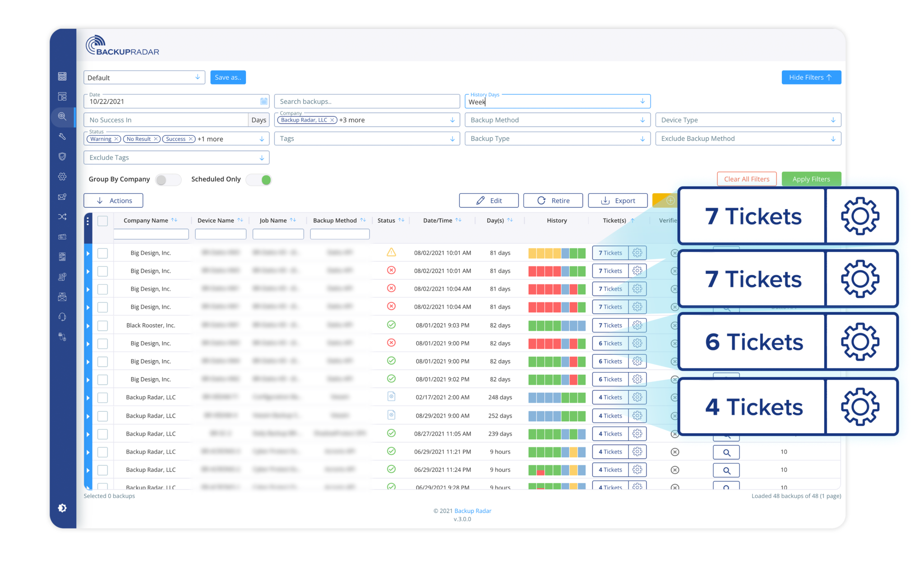The width and height of the screenshot is (924, 562).
Task: Open the shield icon in sidebar
Action: (x=62, y=156)
